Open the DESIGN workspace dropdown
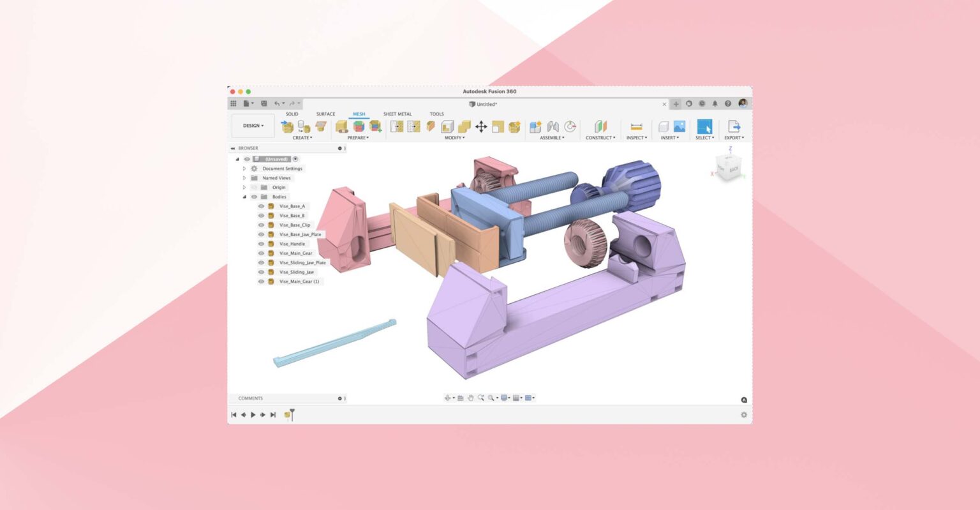 253,126
